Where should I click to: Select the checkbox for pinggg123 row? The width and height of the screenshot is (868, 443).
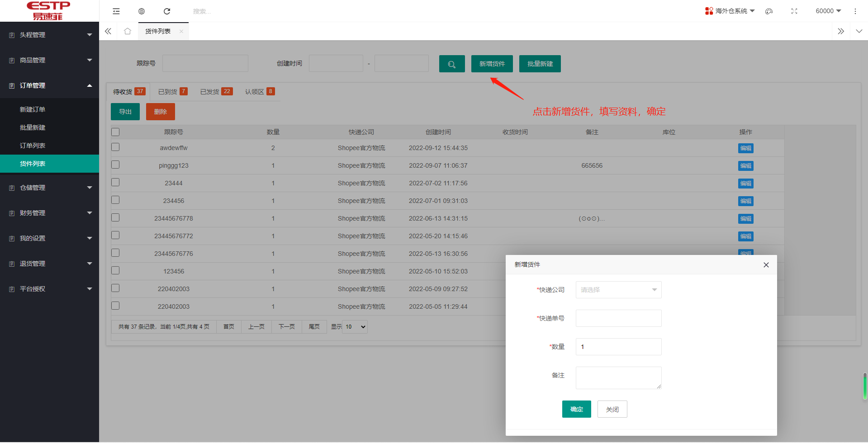(115, 165)
